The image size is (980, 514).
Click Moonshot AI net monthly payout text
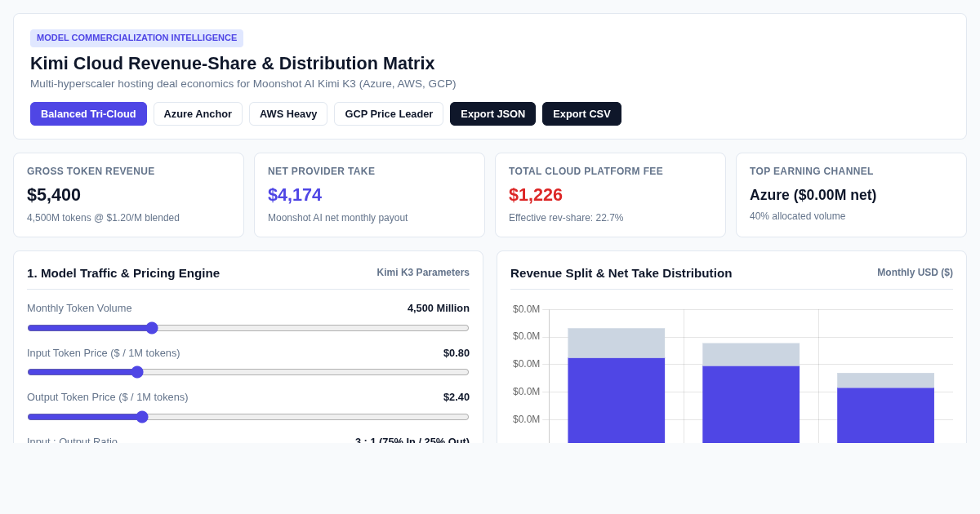[338, 218]
